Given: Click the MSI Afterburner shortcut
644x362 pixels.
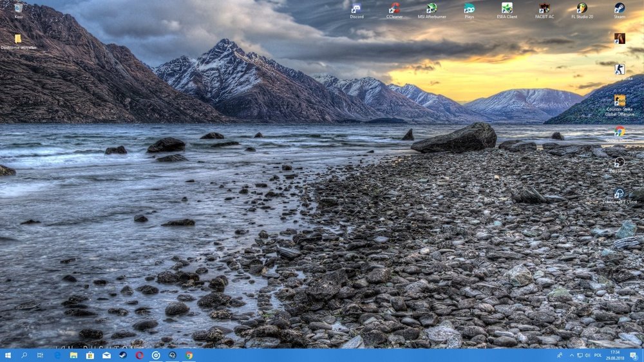Looking at the screenshot, I should point(431,11).
